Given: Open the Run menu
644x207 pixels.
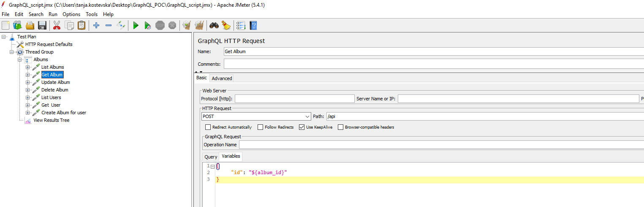Looking at the screenshot, I should [x=53, y=14].
